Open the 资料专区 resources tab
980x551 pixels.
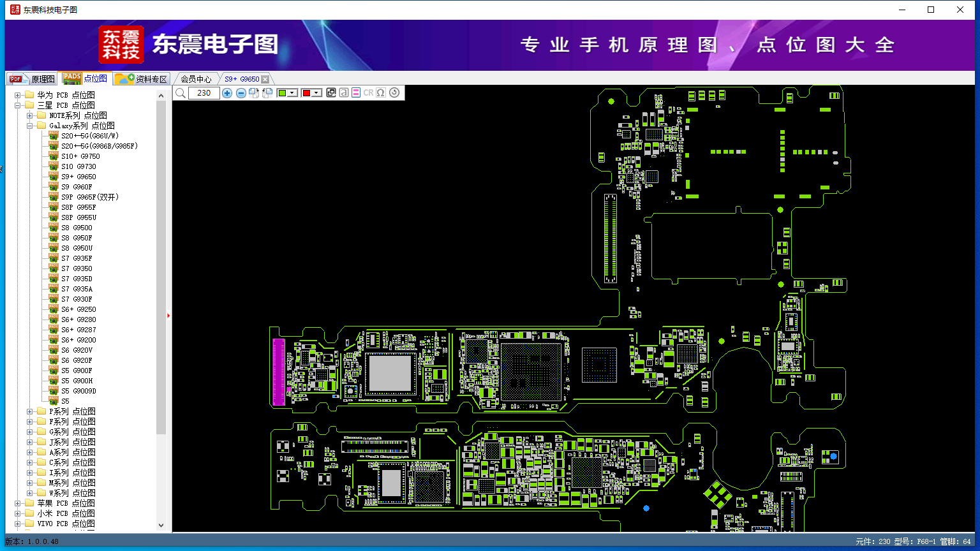coord(141,78)
